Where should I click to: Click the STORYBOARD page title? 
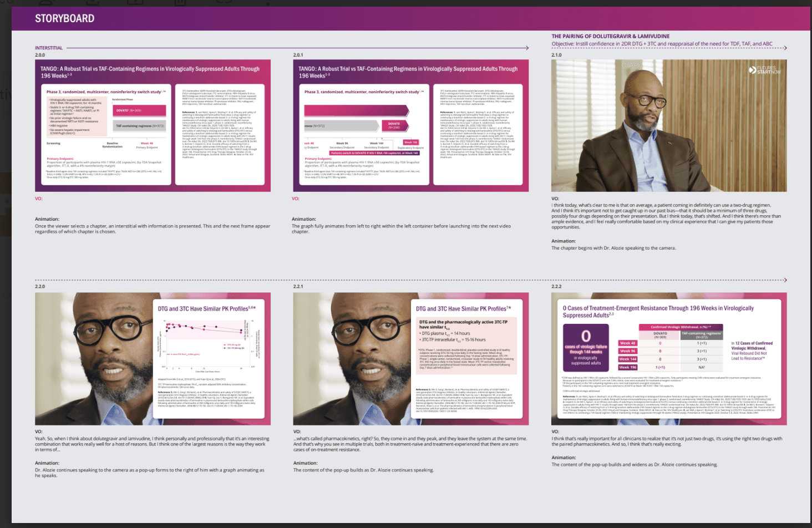65,18
